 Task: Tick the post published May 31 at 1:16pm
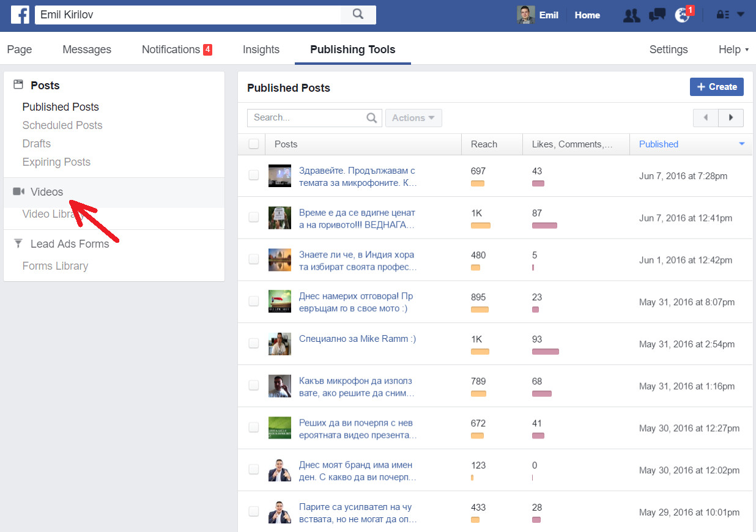[x=254, y=385]
